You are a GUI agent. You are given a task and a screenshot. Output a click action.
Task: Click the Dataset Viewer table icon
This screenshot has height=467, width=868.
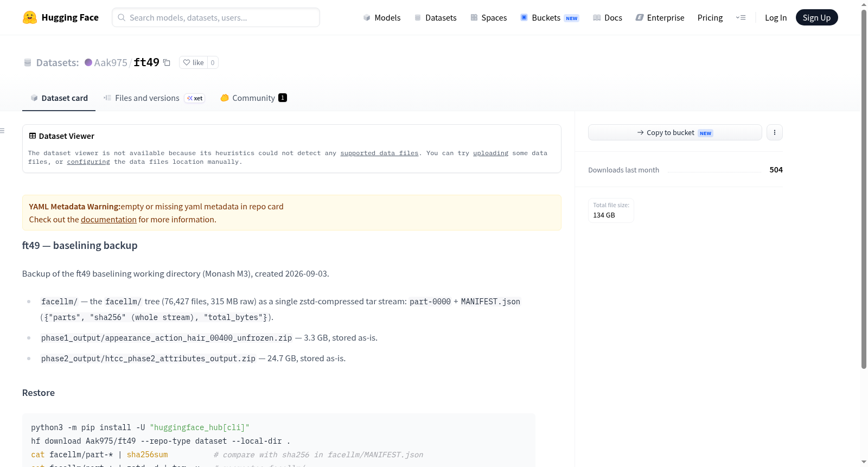(x=33, y=136)
